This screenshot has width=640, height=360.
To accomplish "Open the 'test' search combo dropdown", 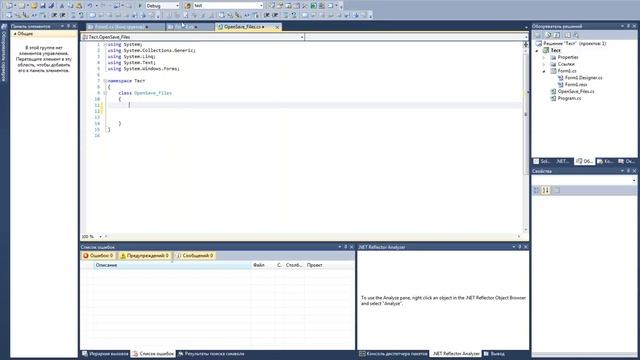I will pos(261,6).
